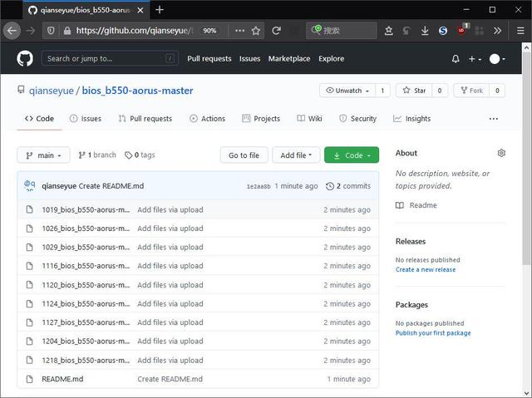
Task: Click Marketplace in top navigation
Action: (289, 59)
